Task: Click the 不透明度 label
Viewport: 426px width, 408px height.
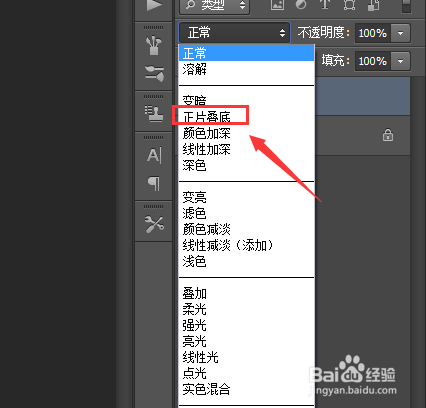Action: coord(324,33)
